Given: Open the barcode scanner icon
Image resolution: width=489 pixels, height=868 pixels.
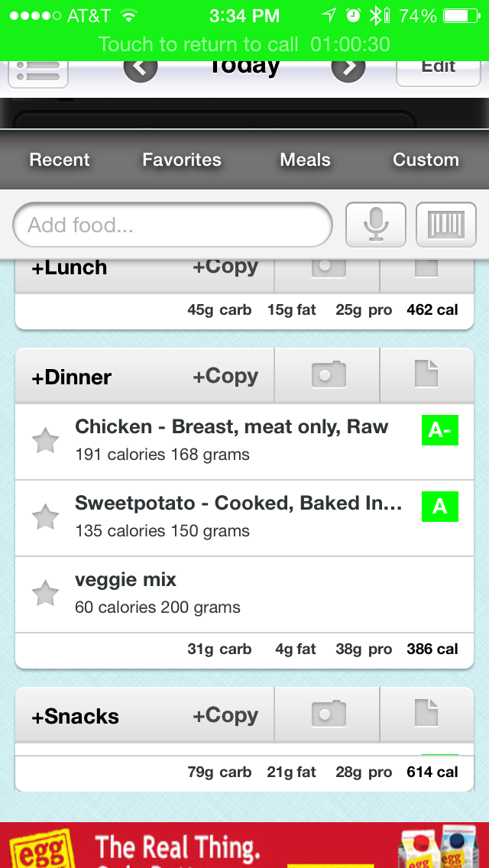Looking at the screenshot, I should point(445,225).
